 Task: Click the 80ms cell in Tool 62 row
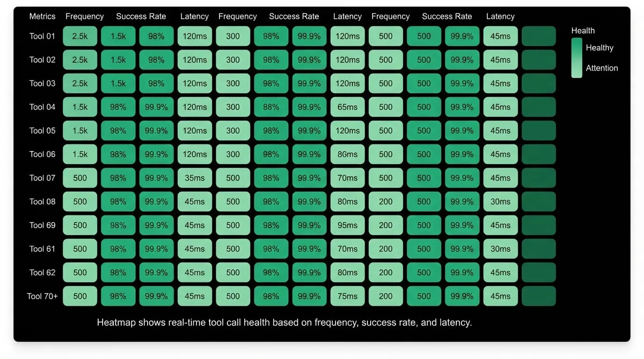[347, 273]
